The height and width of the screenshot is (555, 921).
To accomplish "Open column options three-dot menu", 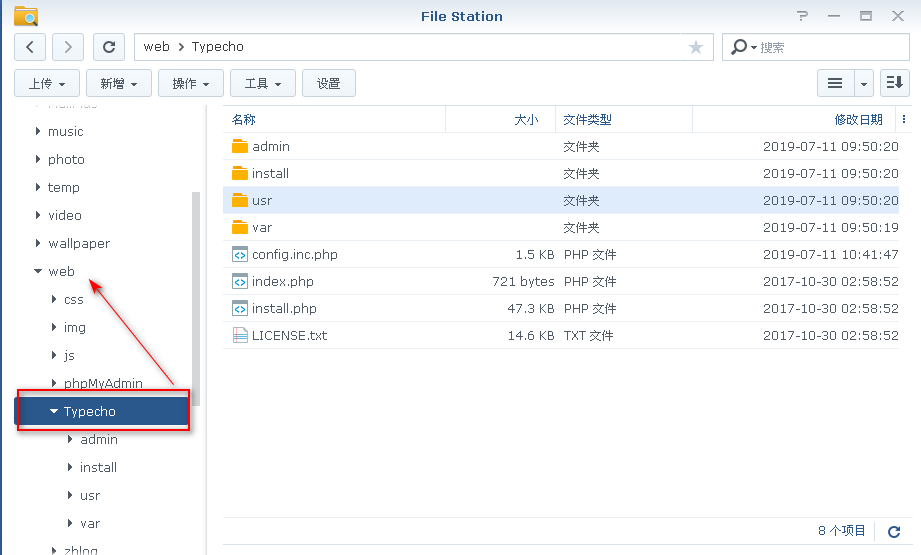I will pyautogui.click(x=903, y=119).
